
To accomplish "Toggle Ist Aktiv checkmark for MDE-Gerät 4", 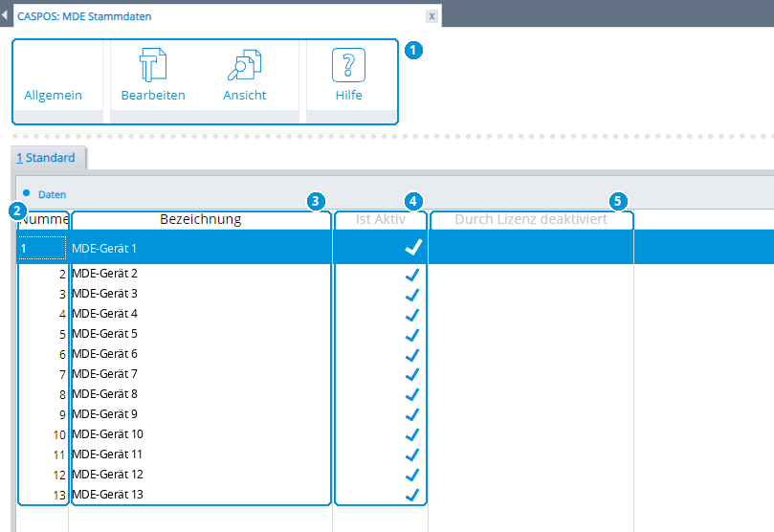I will coord(412,315).
